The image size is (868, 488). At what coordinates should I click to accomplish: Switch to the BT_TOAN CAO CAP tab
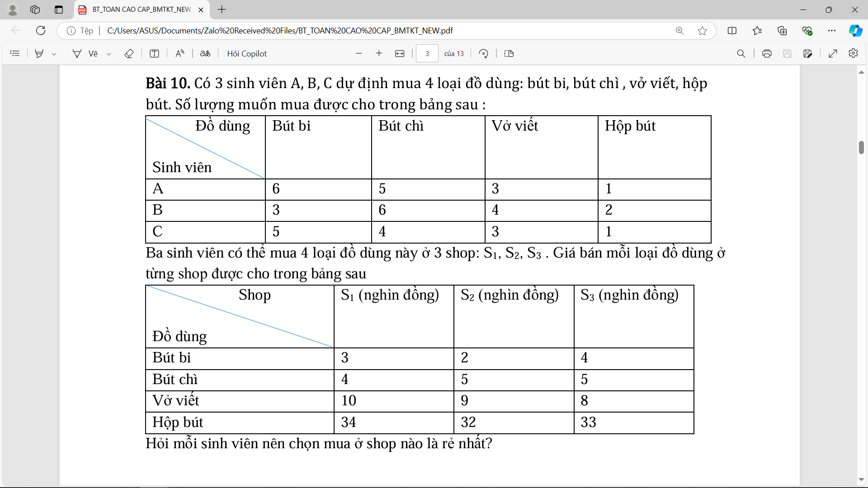[x=136, y=9]
